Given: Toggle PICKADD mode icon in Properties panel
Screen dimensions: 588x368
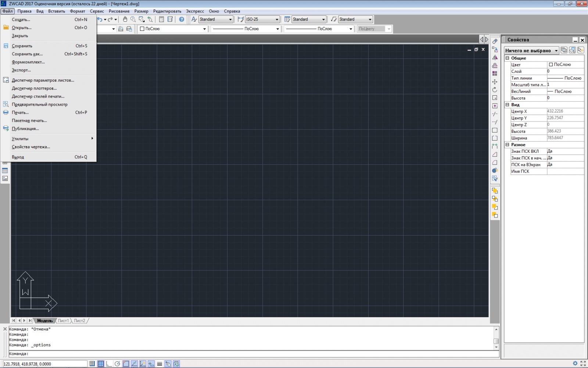Looking at the screenshot, I should coord(564,50).
